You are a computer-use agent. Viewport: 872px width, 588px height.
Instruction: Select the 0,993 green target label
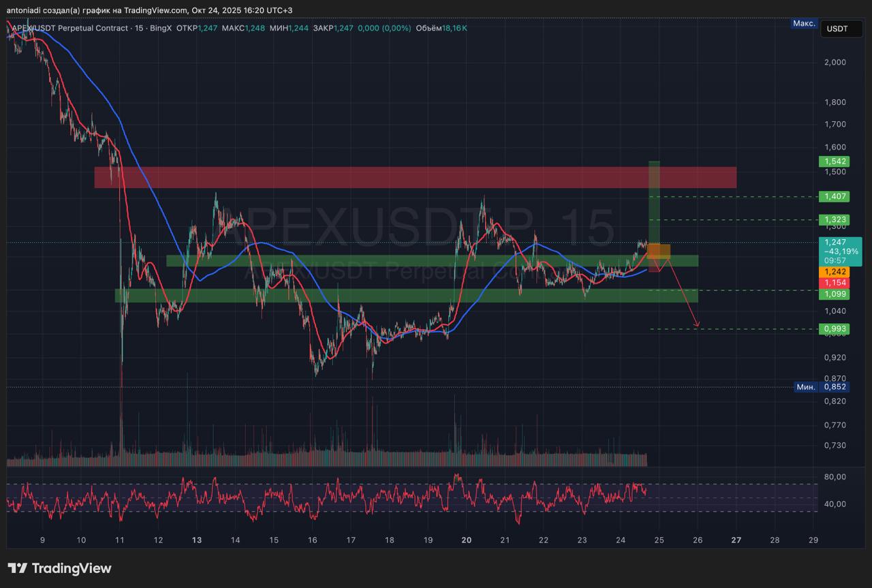pyautogui.click(x=835, y=329)
